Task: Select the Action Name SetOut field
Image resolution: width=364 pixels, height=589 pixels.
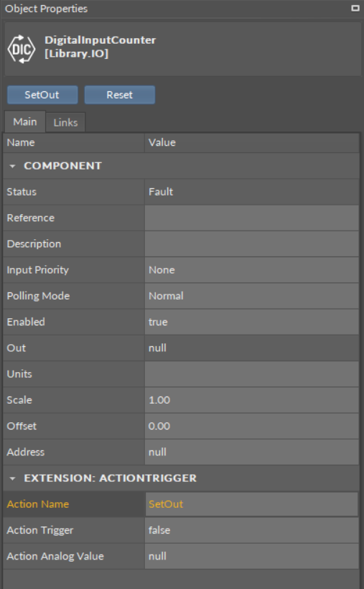Action: tap(252, 504)
